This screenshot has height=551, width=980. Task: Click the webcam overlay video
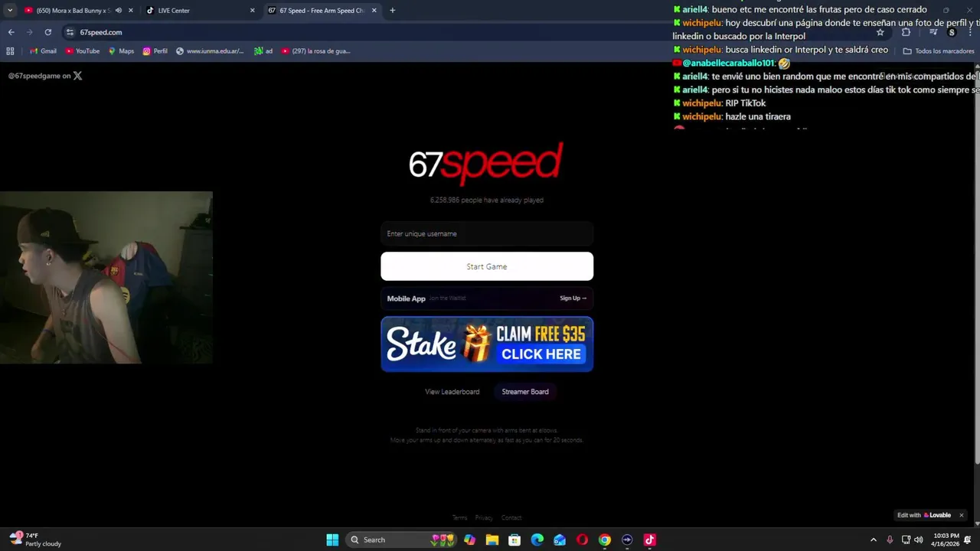click(x=106, y=278)
